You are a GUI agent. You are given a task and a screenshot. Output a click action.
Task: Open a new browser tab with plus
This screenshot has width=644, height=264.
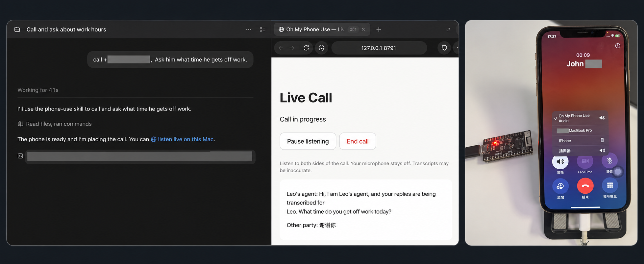click(x=379, y=30)
